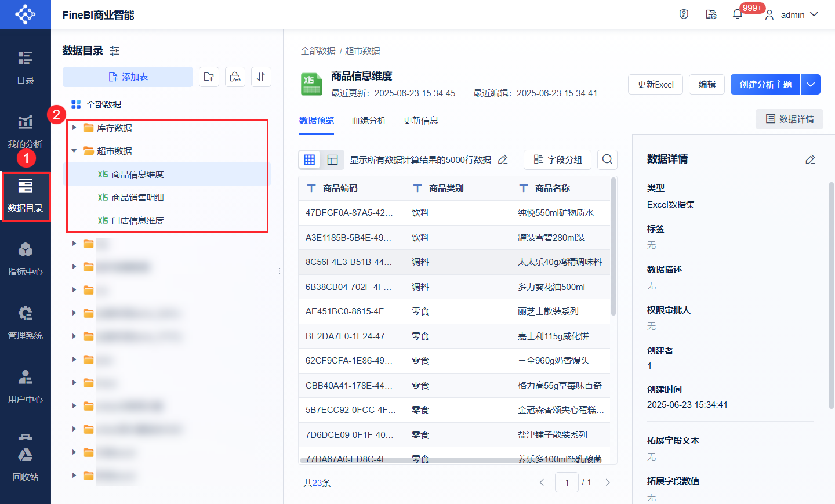This screenshot has height=504, width=835.
Task: Click the cell 嘉士利115g威化饼
Action: pos(560,336)
